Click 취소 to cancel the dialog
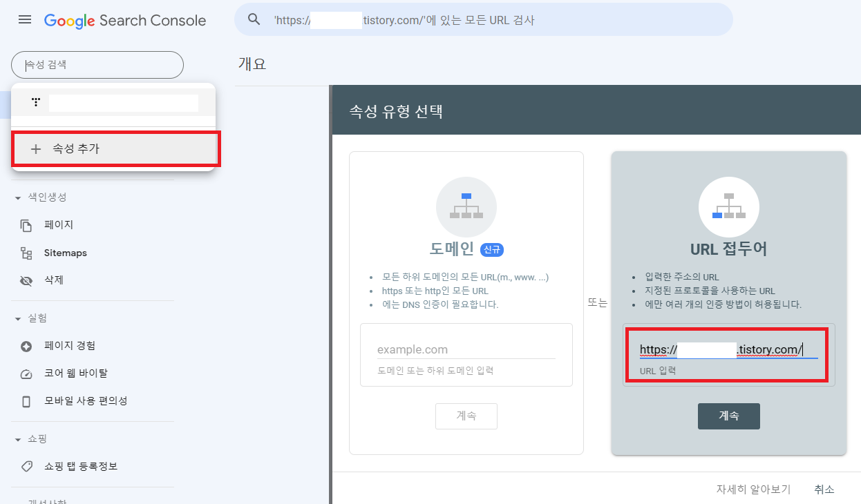This screenshot has height=504, width=861. coord(824,489)
